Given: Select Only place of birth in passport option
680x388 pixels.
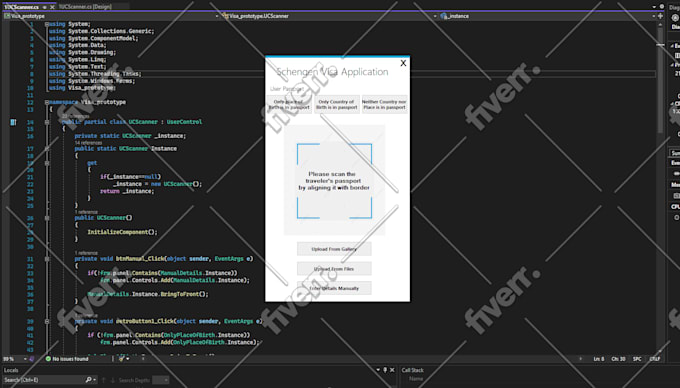Looking at the screenshot, I should (289, 104).
